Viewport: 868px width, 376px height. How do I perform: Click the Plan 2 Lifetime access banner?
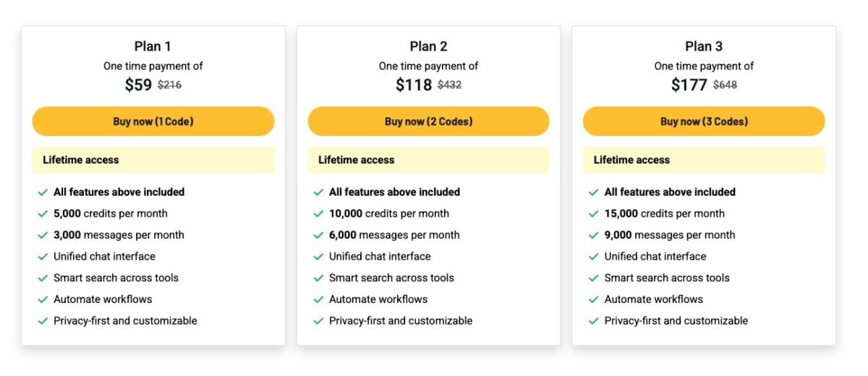tap(428, 160)
